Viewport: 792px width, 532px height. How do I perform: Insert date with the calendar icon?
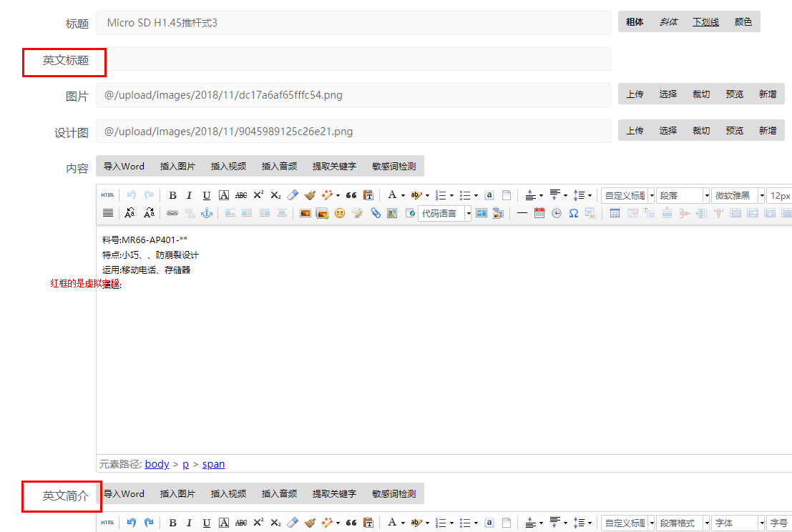[539, 213]
